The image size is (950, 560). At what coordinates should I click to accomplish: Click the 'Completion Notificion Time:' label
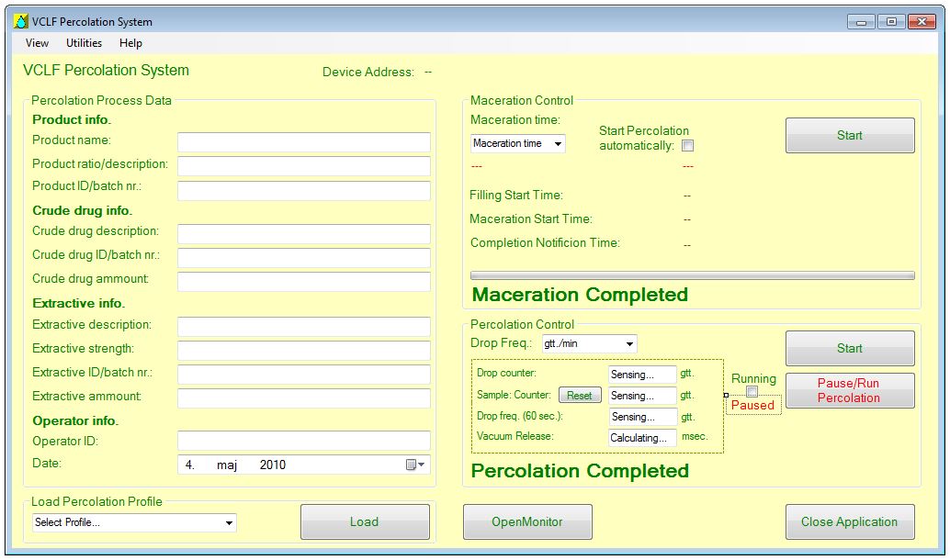[545, 242]
